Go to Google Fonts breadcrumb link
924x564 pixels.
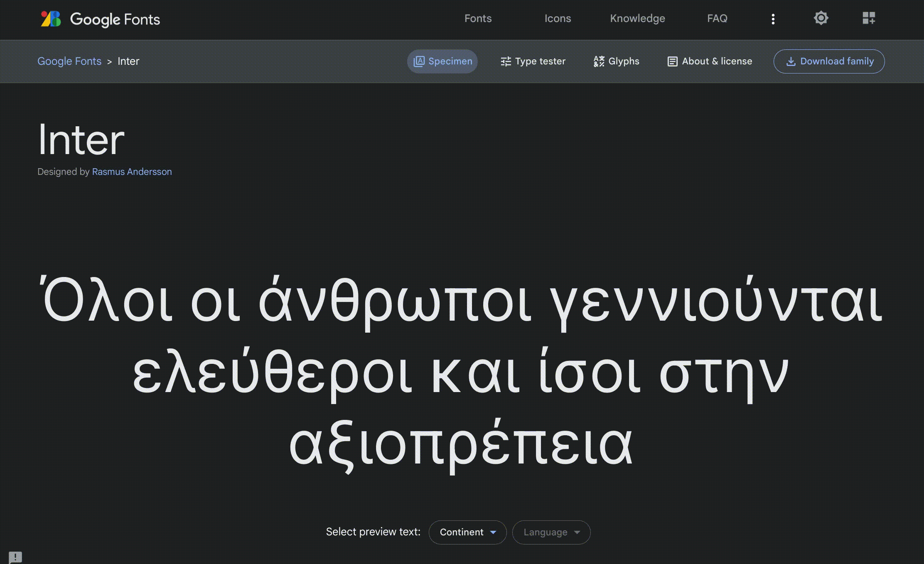[x=69, y=61]
